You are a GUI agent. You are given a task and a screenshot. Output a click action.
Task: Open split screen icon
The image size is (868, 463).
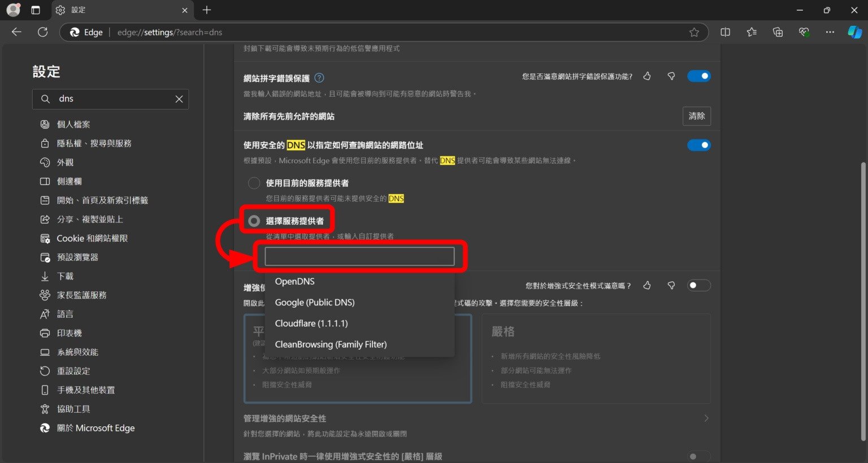(725, 32)
